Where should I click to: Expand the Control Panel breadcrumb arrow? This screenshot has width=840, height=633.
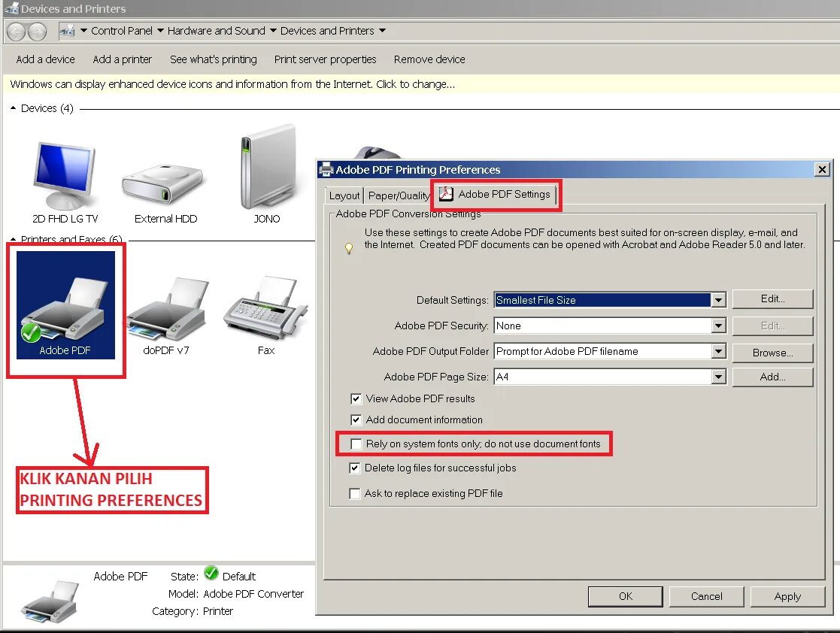pos(160,31)
